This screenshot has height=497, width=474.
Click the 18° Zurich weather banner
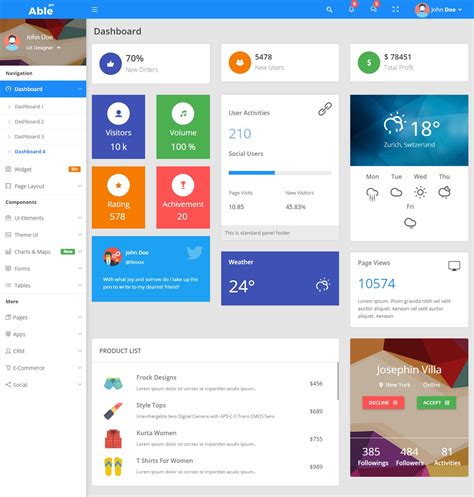409,130
